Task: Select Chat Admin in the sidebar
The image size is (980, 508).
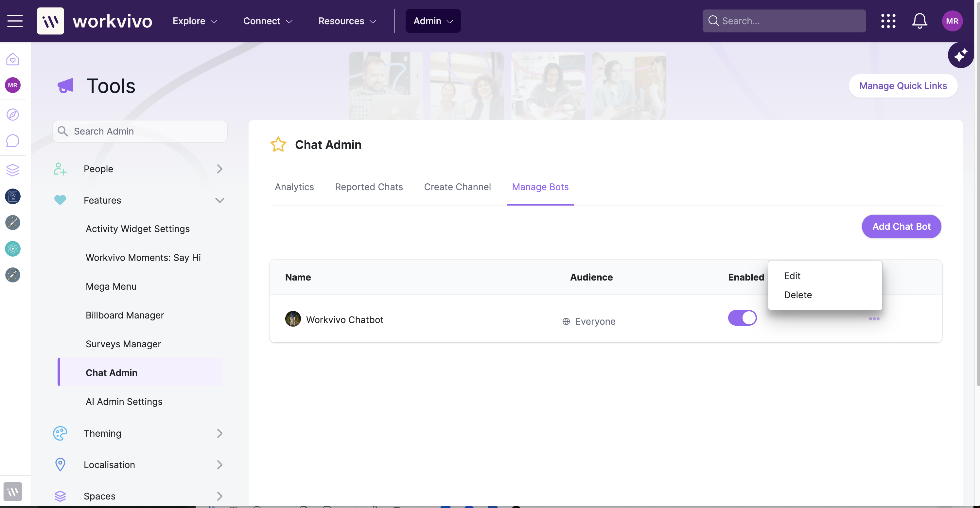Action: tap(140, 372)
